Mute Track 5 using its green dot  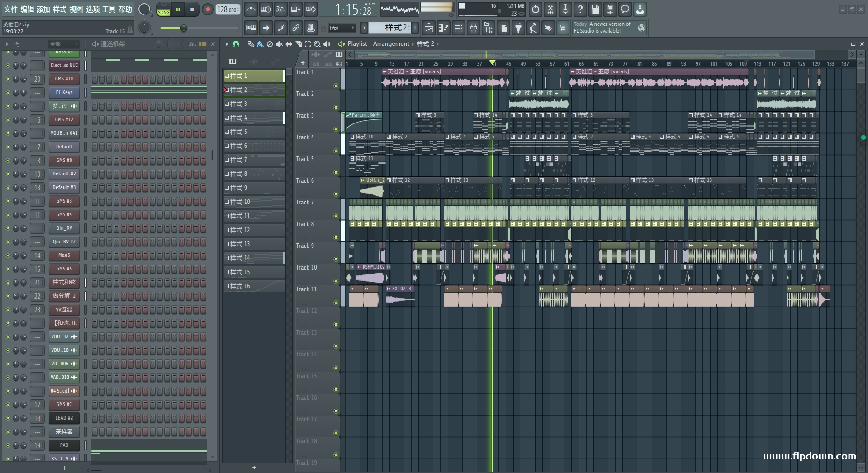pyautogui.click(x=336, y=172)
